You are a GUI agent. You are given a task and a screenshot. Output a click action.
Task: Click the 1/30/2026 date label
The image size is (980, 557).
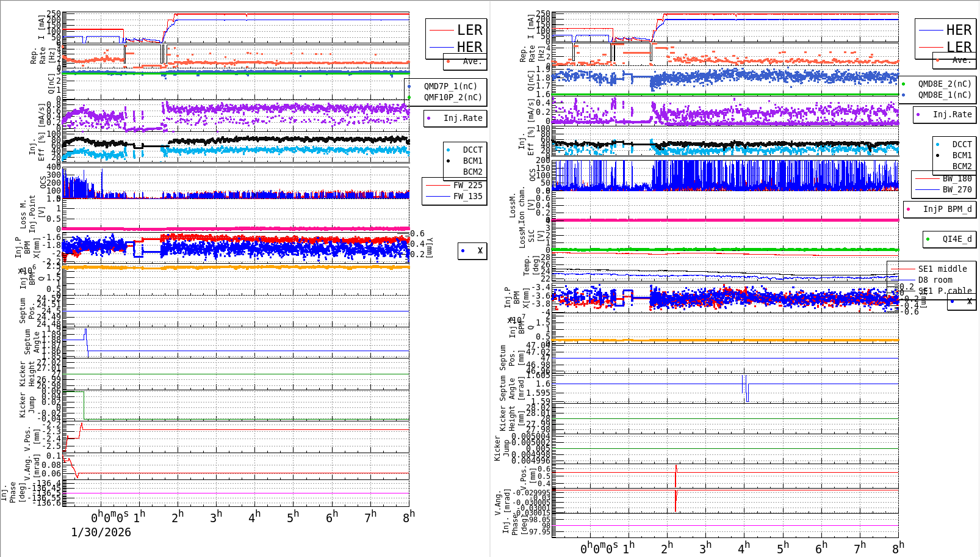[x=101, y=532]
